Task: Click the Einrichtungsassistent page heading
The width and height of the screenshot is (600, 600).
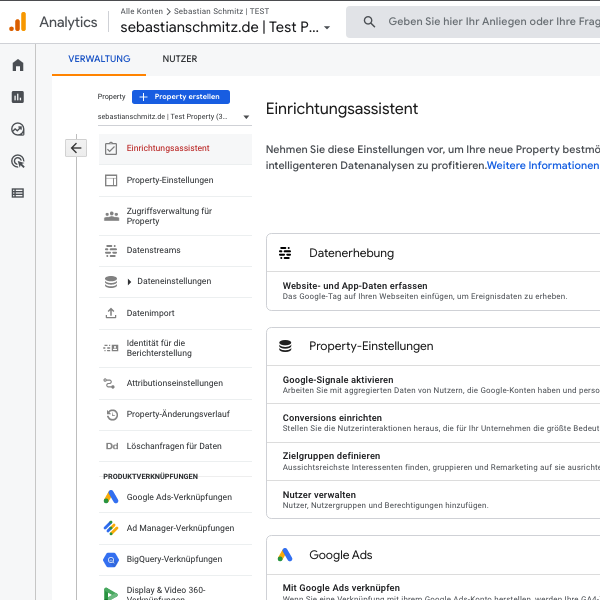Action: click(342, 109)
